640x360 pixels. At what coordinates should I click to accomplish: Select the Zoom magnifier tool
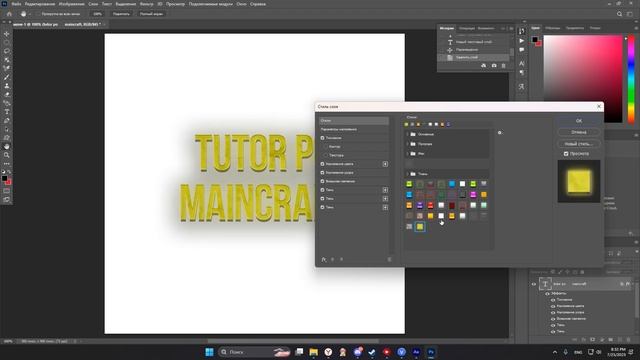[7, 155]
